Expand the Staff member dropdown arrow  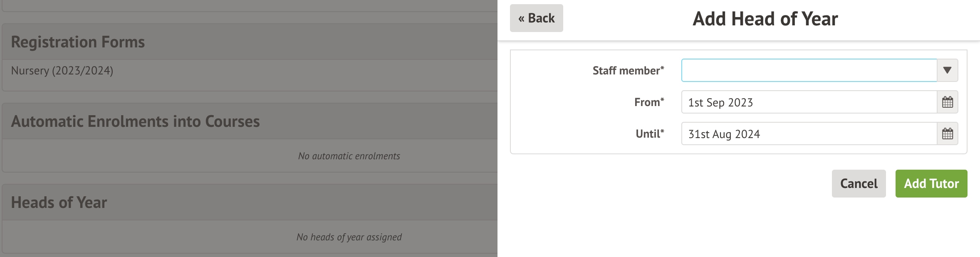[x=947, y=70]
